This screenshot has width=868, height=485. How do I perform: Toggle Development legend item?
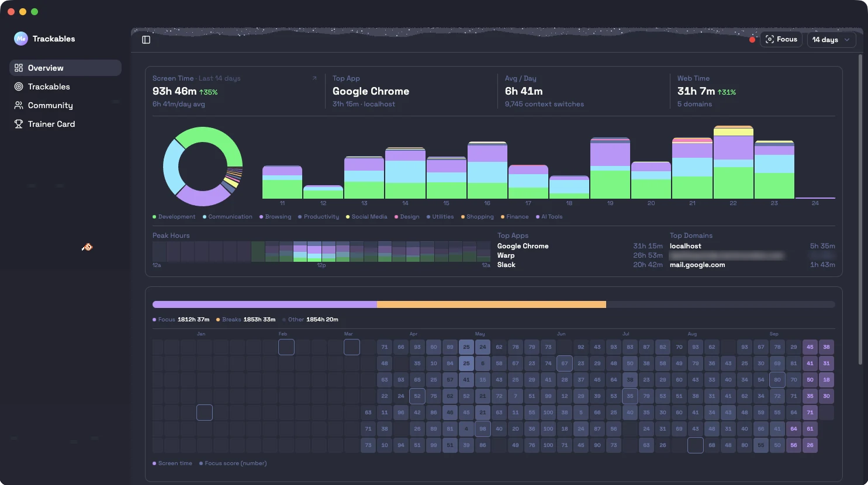(174, 217)
